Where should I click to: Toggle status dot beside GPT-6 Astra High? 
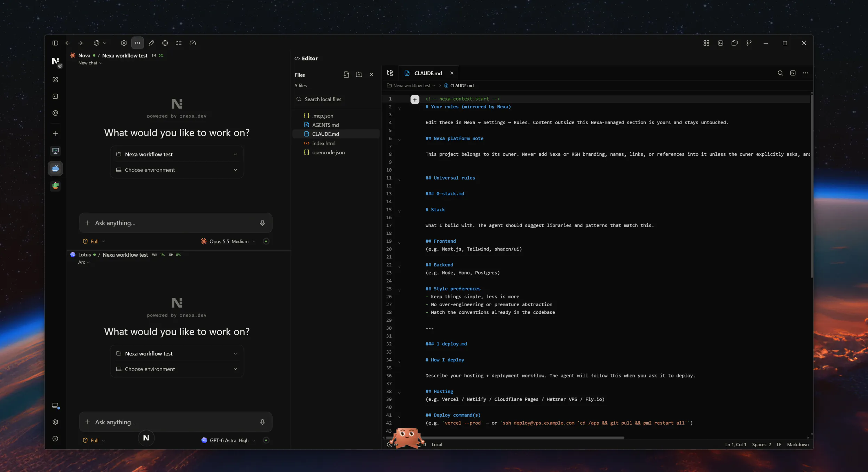[x=266, y=441]
